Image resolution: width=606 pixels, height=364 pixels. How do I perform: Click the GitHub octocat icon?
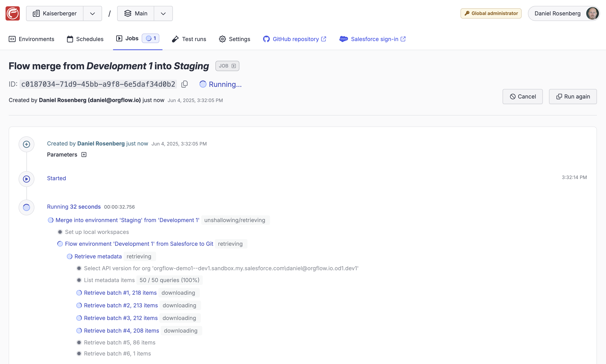(x=266, y=39)
